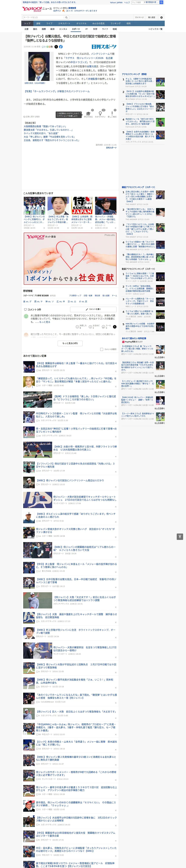The height and width of the screenshot is (868, 186).
Task: Open the 順位表 link
Action: click(x=97, y=296)
